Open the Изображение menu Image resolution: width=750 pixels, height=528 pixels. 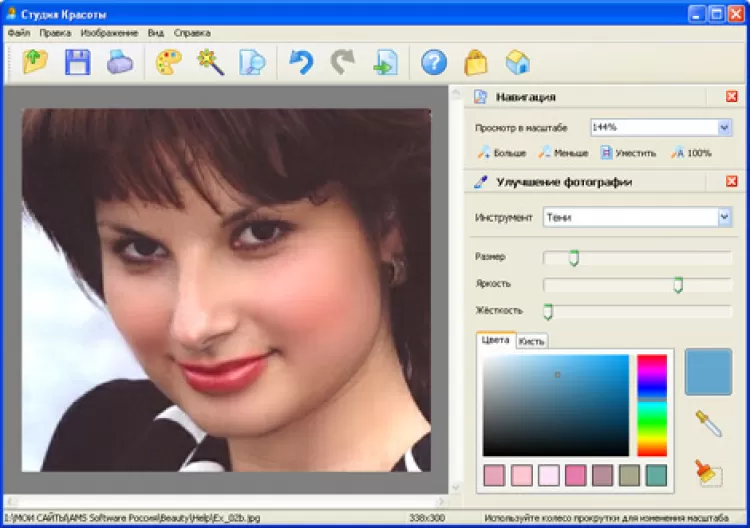pyautogui.click(x=110, y=33)
